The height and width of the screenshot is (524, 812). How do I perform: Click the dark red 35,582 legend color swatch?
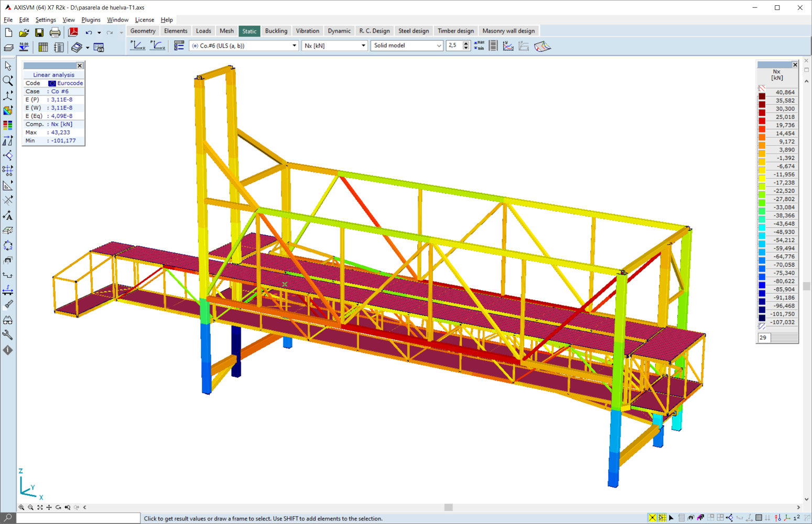coord(762,101)
